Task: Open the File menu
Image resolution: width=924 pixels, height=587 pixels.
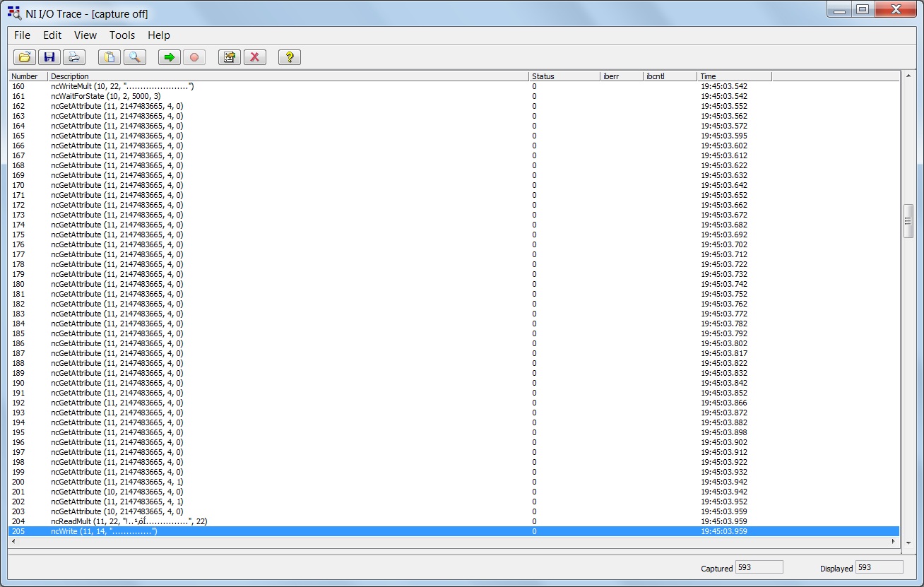Action: tap(22, 35)
